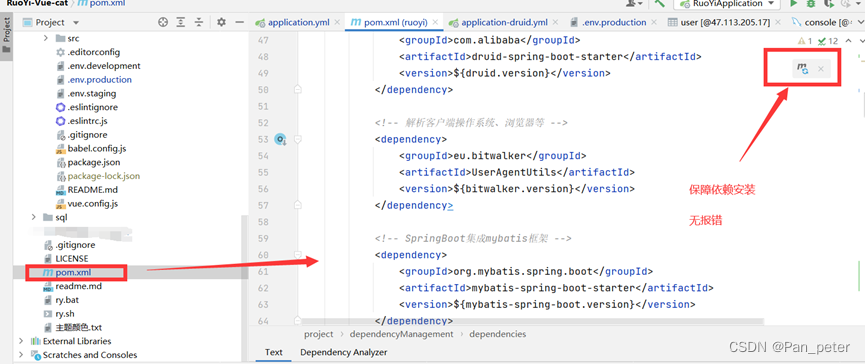Open the user account icon dropdown
This screenshot has width=865, height=364.
[x=634, y=3]
